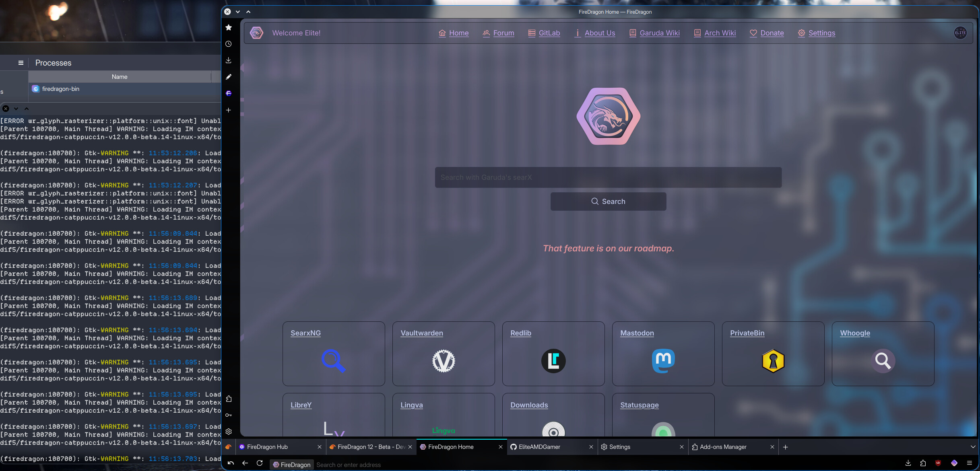Click the FireDragon identity box in address bar
The width and height of the screenshot is (980, 471).
point(292,465)
